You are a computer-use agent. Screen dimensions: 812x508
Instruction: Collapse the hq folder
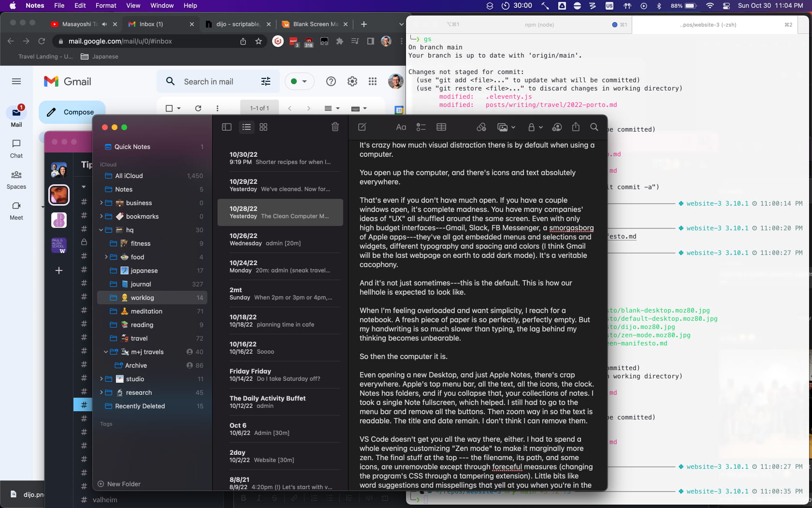[x=101, y=230]
